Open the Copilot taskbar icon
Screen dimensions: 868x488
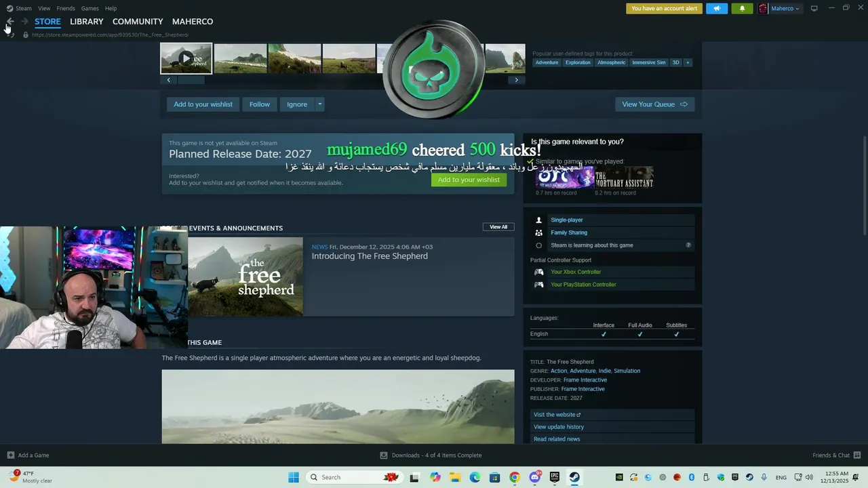coord(435,477)
